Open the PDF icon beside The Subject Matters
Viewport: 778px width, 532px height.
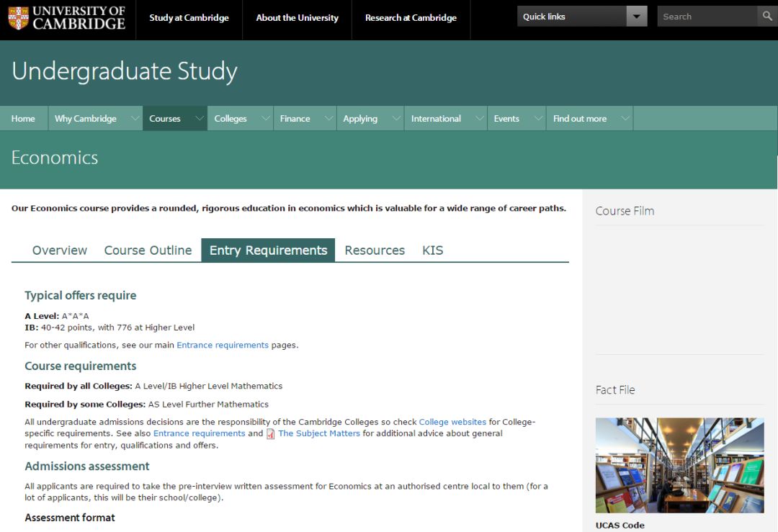click(x=270, y=434)
